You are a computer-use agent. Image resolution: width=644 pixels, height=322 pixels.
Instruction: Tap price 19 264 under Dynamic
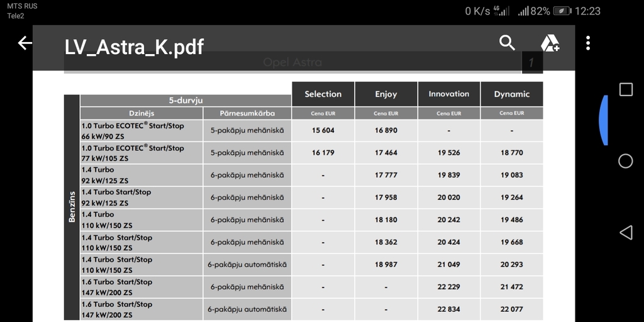tap(512, 197)
